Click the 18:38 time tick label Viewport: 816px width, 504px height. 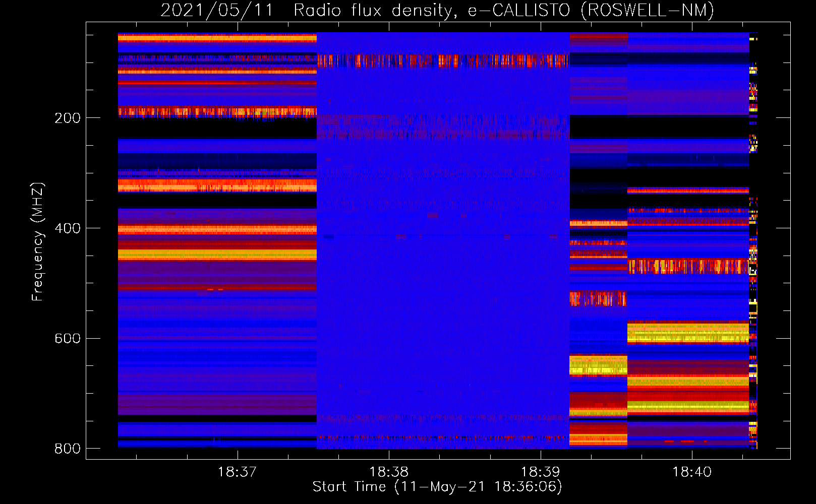(x=389, y=472)
